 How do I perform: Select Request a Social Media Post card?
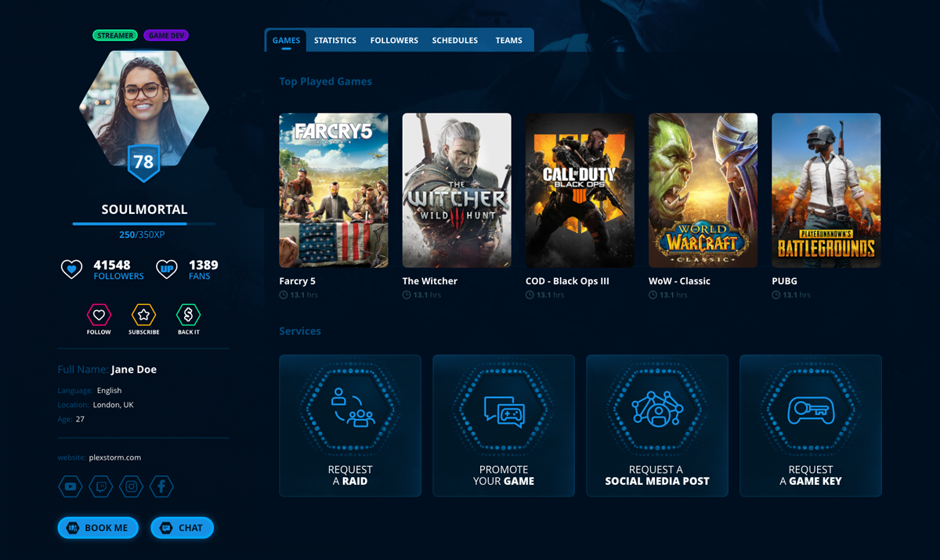(x=657, y=425)
